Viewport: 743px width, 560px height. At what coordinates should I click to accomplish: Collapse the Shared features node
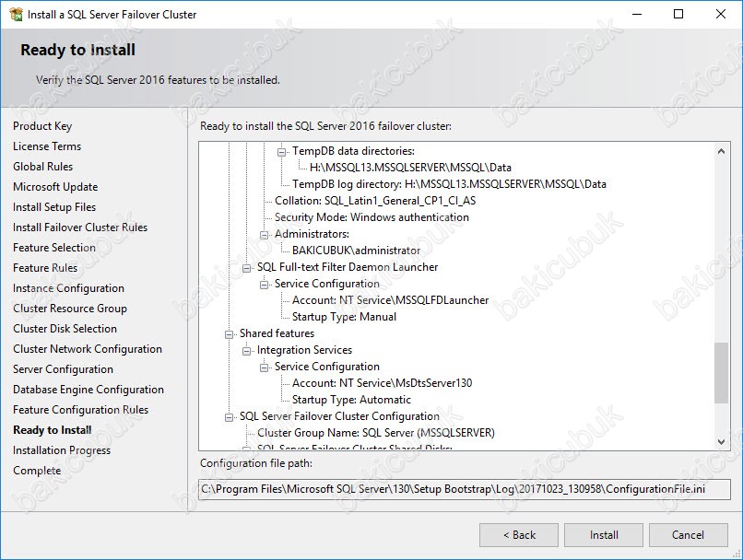click(229, 334)
